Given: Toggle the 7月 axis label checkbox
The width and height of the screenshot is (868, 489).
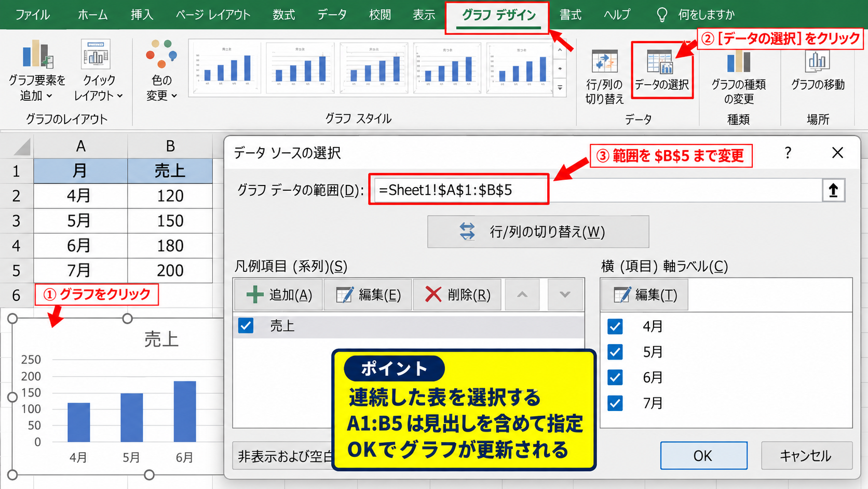Looking at the screenshot, I should pos(615,403).
